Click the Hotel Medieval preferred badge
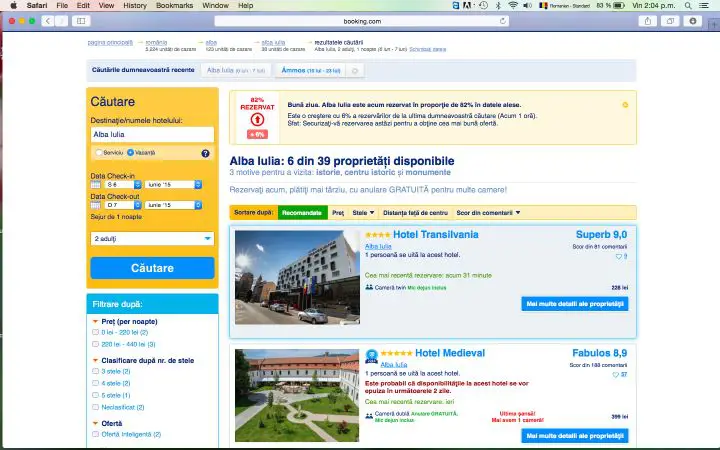 click(371, 356)
